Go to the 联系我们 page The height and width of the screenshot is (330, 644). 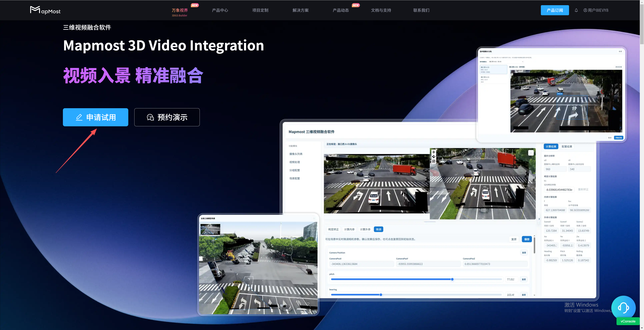tap(421, 10)
